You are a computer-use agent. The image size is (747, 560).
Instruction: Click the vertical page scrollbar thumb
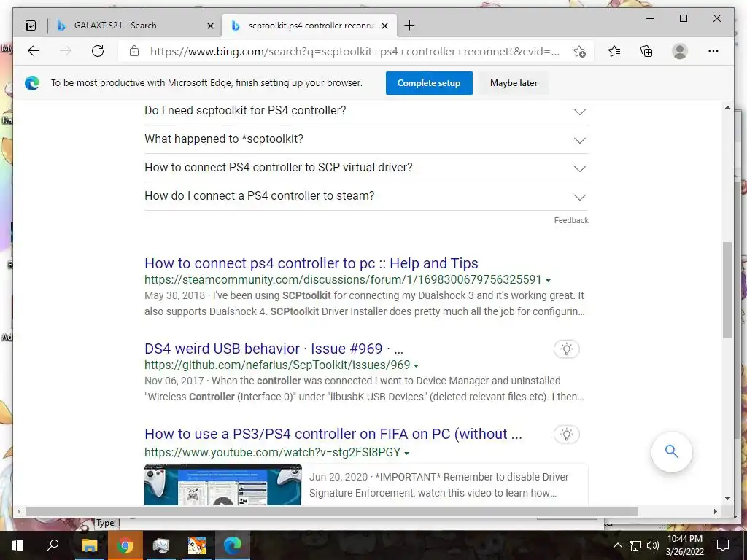click(727, 290)
